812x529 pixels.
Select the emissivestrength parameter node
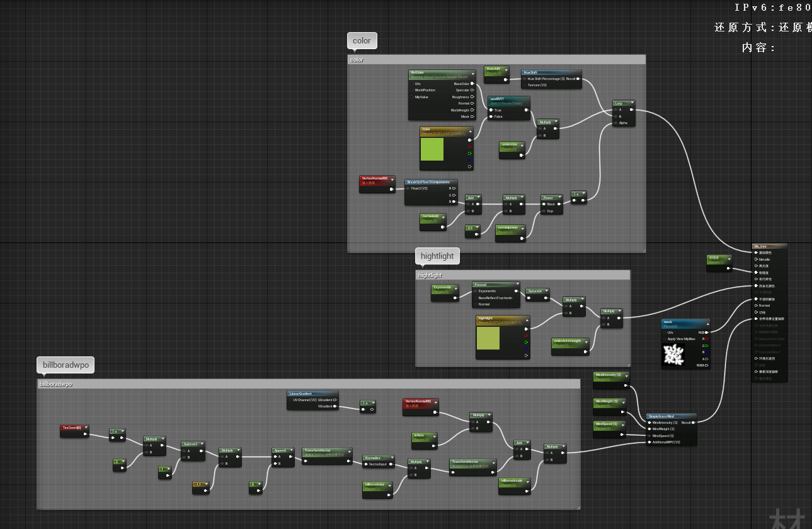pos(570,346)
